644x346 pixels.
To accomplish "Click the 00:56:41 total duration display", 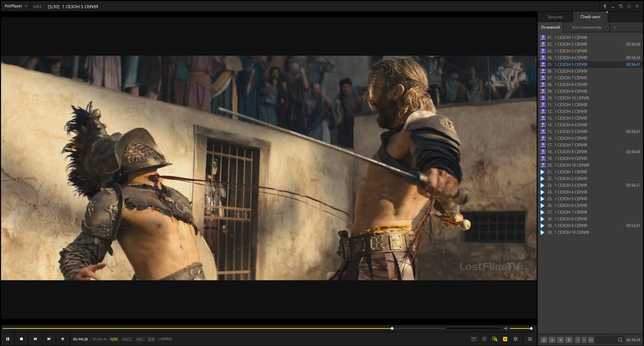I will click(x=99, y=339).
